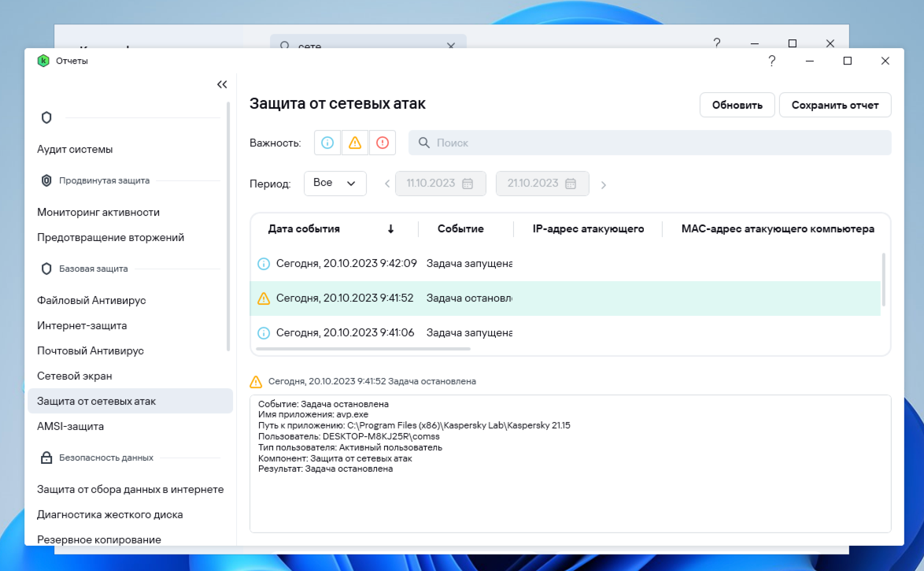Select the 9:41:06 Задача запущена row
The width and height of the screenshot is (924, 571).
coord(566,332)
